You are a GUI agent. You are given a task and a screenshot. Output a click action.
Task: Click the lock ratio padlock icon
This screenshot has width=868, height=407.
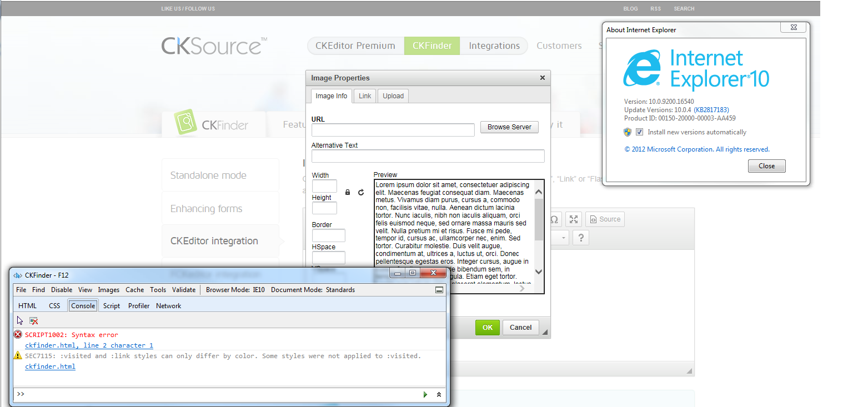348,192
